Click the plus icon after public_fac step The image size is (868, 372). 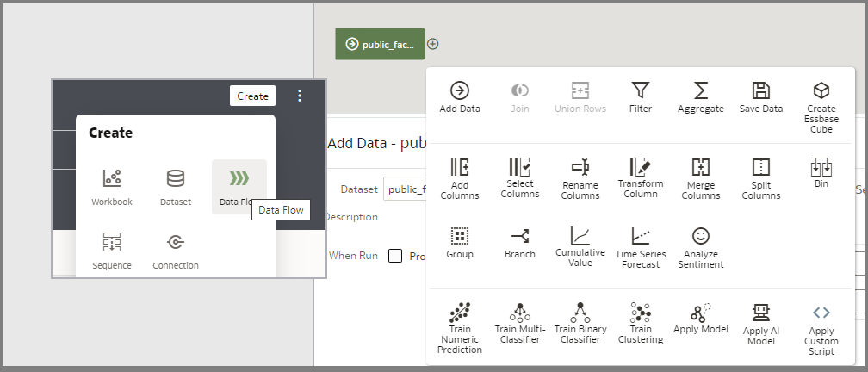(433, 44)
